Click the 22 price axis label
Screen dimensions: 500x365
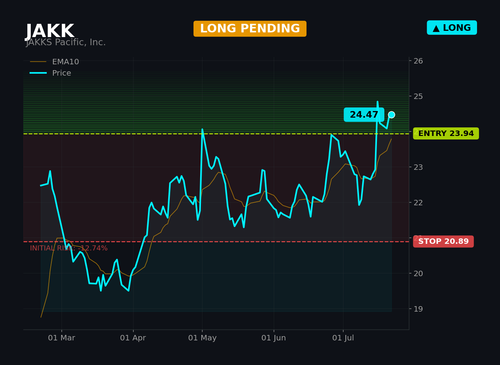click(418, 203)
